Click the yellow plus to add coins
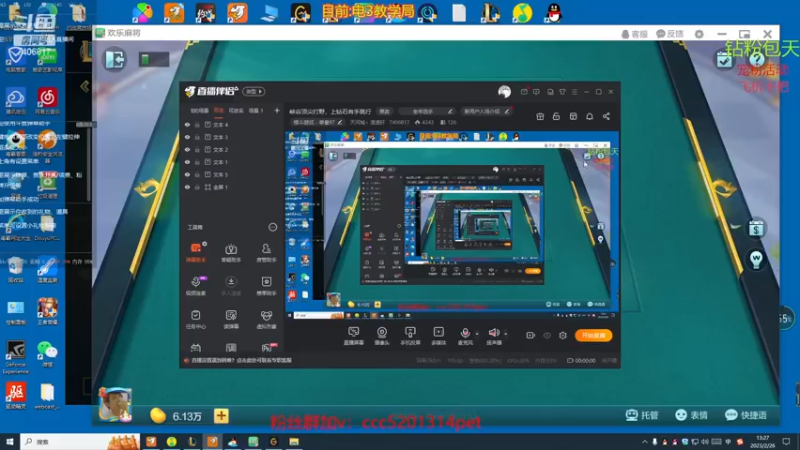Viewport: 800px width, 450px height. coord(221,416)
